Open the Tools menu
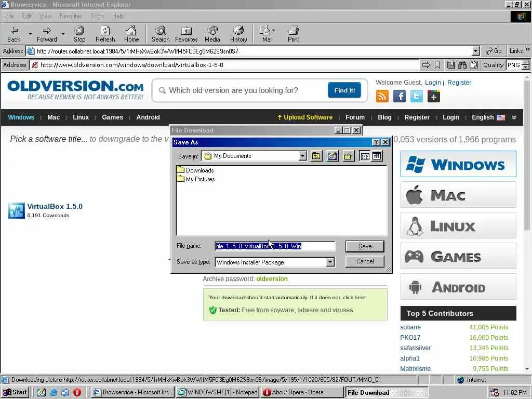Image resolution: width=532 pixels, height=399 pixels. (x=97, y=16)
